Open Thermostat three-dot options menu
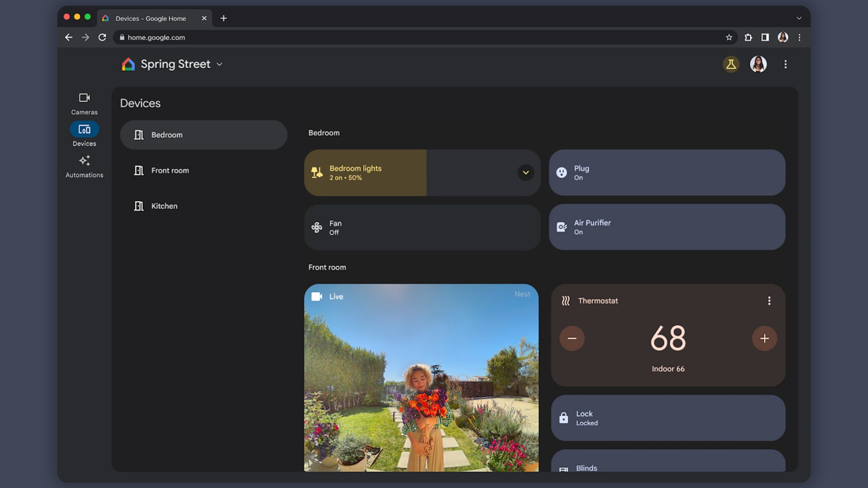 [769, 301]
